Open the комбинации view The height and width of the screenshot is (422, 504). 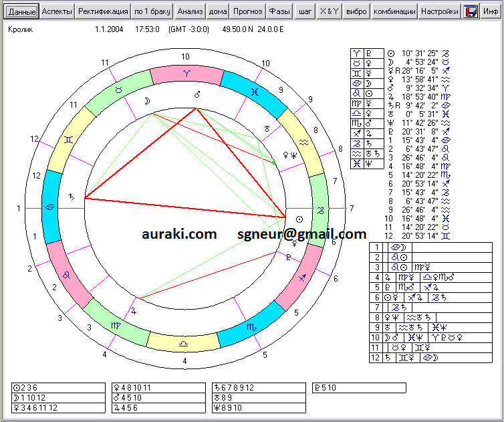point(395,12)
